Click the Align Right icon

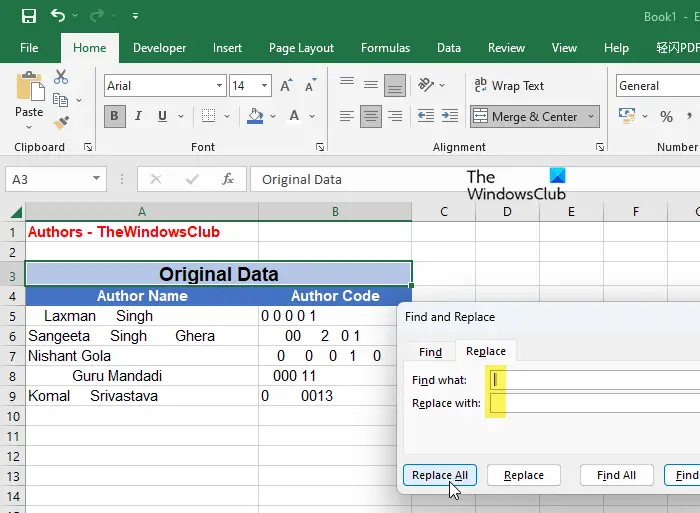(395, 117)
